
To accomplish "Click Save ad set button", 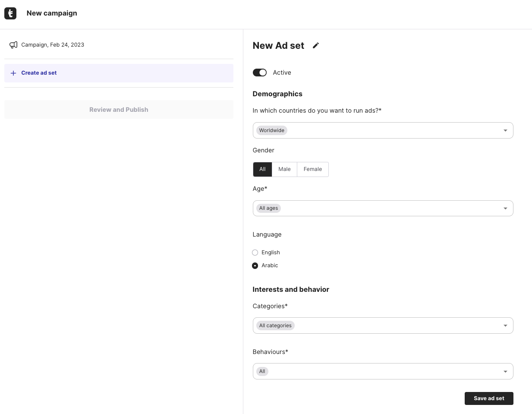I will pos(489,398).
